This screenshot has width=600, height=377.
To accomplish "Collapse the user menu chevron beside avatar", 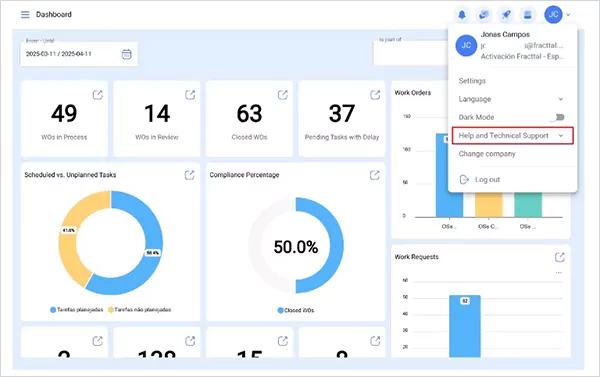I will (x=568, y=15).
